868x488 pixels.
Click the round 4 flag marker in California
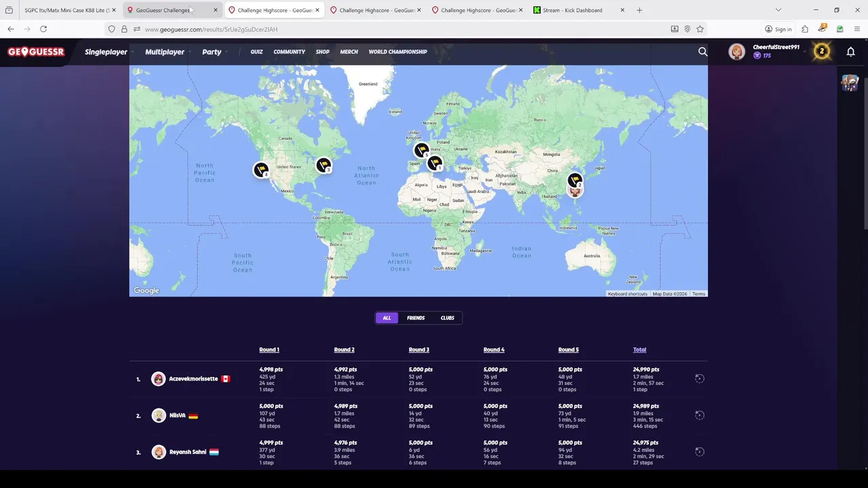click(261, 169)
